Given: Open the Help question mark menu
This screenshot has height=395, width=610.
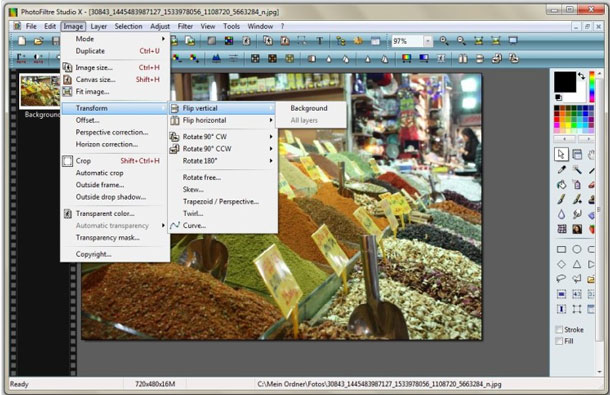Looking at the screenshot, I should coord(282,26).
